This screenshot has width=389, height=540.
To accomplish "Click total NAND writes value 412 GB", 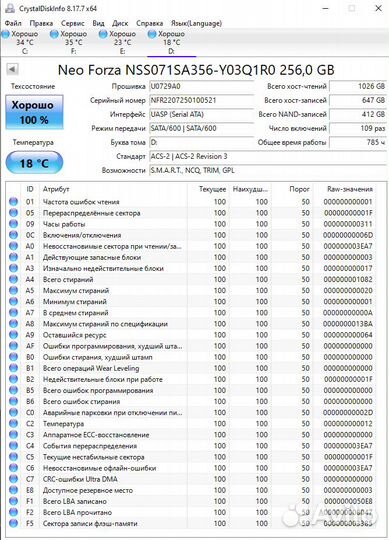I will [x=358, y=114].
